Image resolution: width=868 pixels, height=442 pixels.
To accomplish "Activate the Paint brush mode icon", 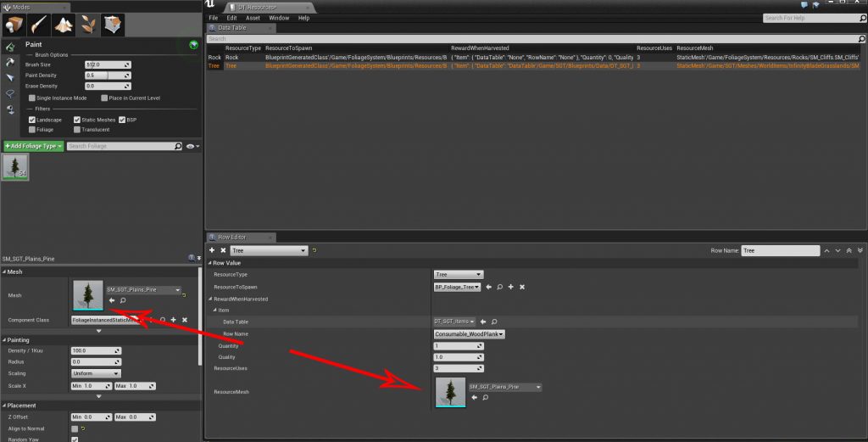I will 39,25.
